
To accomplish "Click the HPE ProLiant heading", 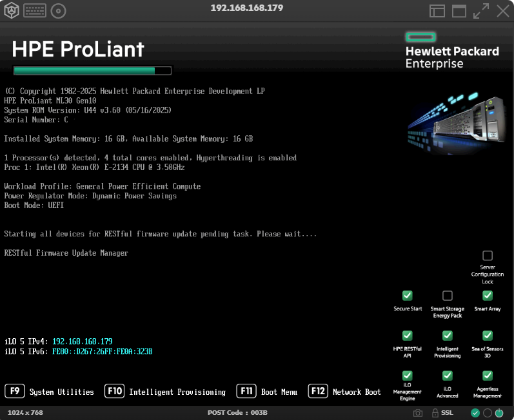I will coord(78,50).
